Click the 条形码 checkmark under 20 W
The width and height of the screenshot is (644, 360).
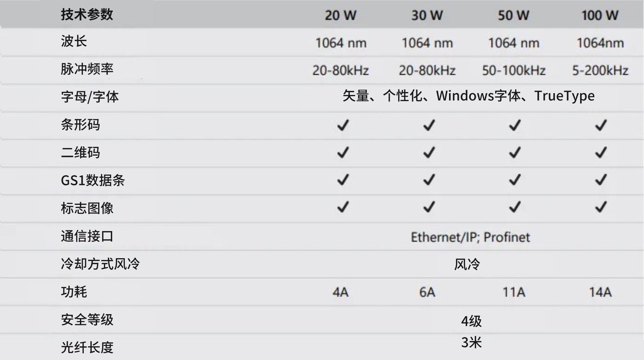[x=343, y=125]
